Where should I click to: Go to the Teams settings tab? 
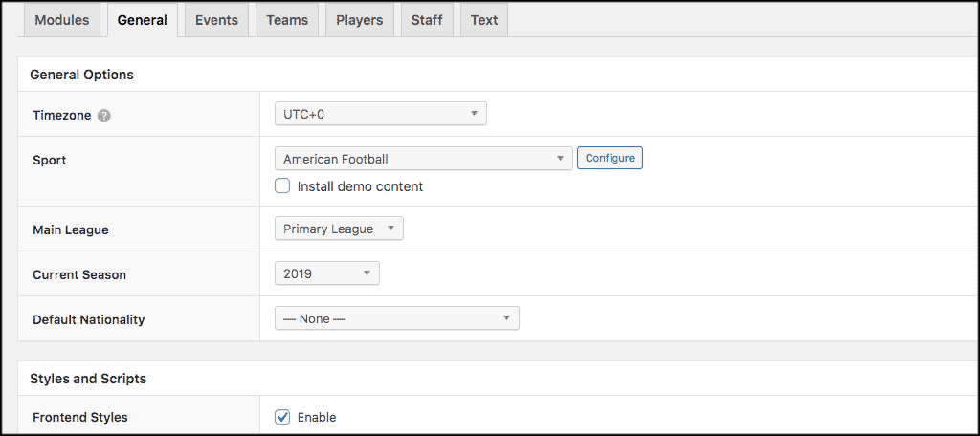287,20
